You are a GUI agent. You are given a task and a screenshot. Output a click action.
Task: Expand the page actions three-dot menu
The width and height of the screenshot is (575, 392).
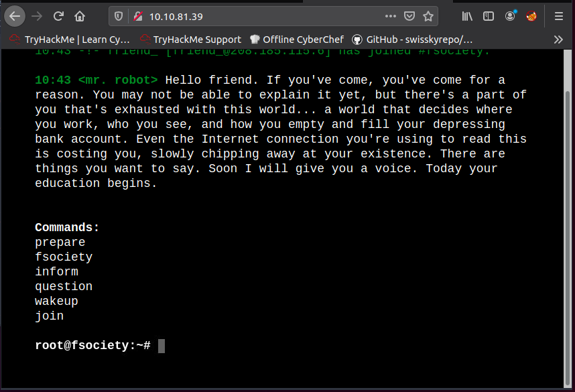point(391,16)
